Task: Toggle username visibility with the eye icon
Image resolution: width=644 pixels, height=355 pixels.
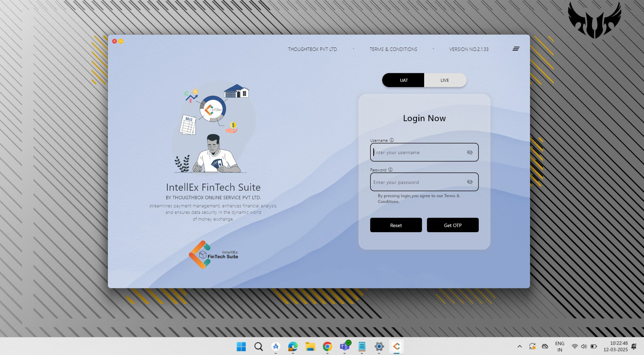Action: click(470, 152)
